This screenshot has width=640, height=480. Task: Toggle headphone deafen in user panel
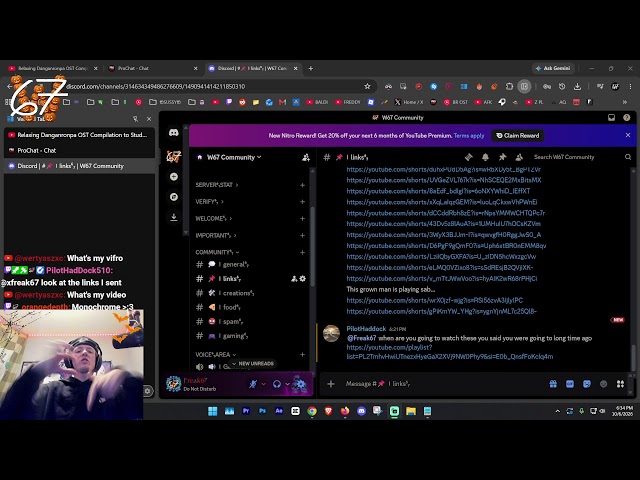tap(277, 384)
